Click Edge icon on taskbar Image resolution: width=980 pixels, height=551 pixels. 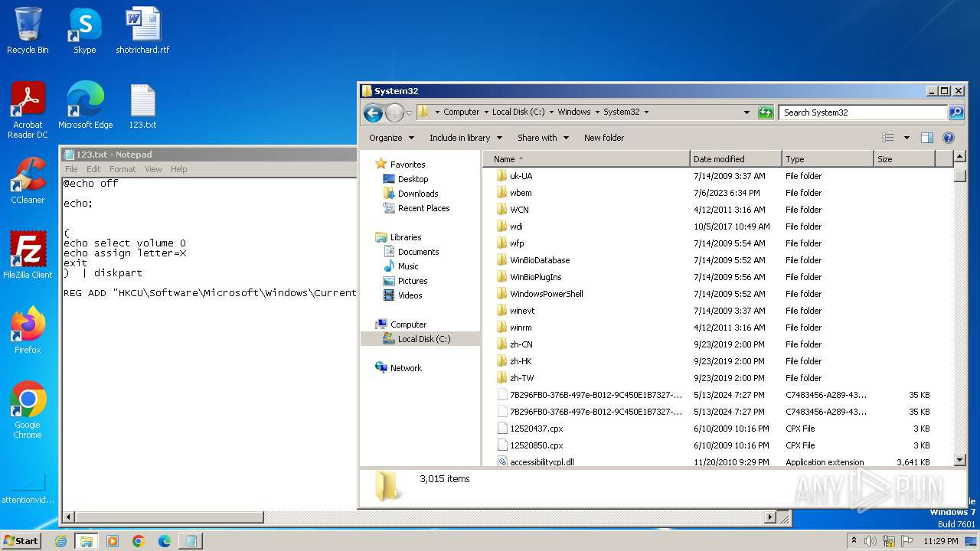click(x=165, y=541)
